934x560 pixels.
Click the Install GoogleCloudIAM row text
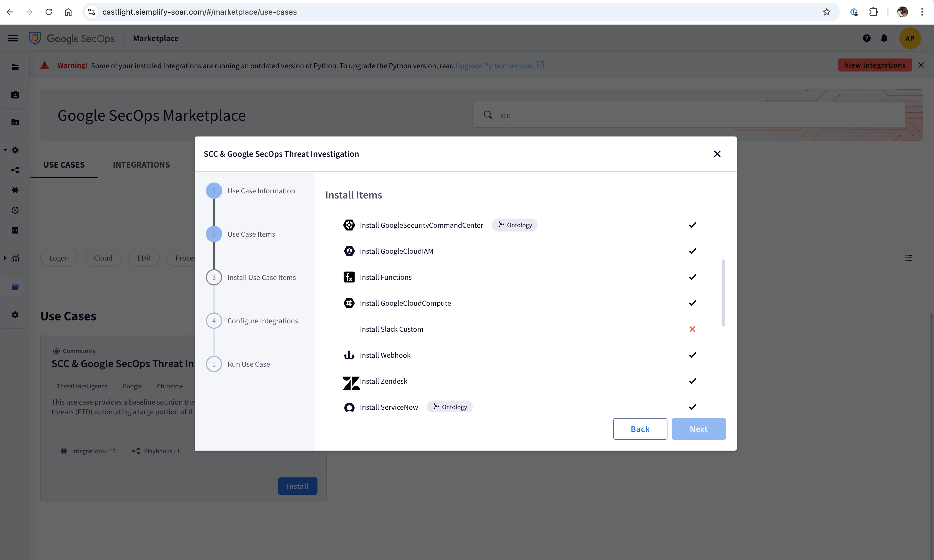click(396, 251)
